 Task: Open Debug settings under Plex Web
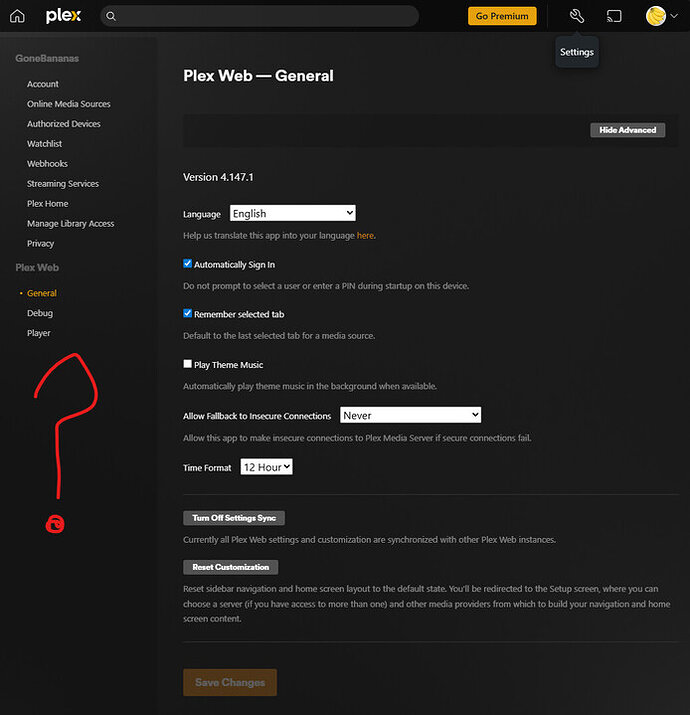40,313
